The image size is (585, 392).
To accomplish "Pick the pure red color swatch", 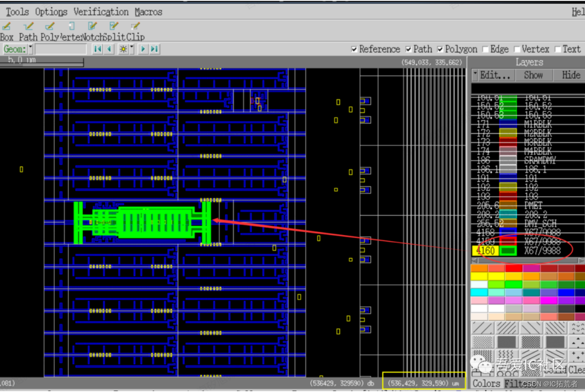I will (x=514, y=269).
